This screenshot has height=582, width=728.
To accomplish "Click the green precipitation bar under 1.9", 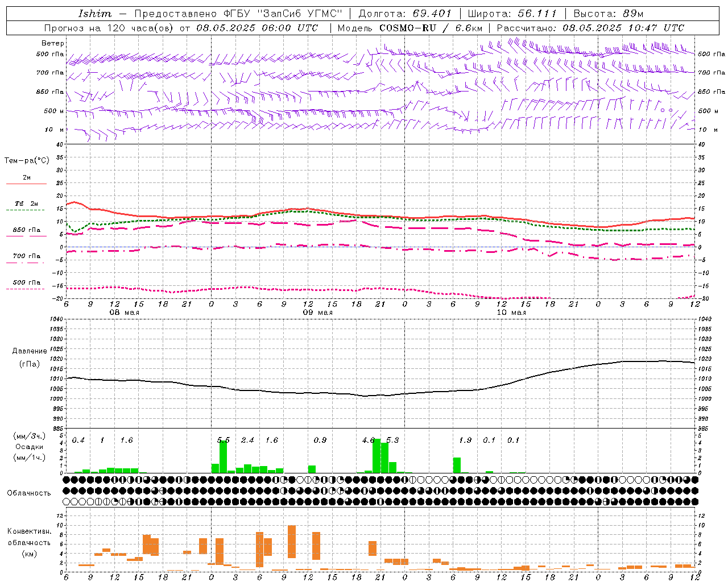I will 457,465.
